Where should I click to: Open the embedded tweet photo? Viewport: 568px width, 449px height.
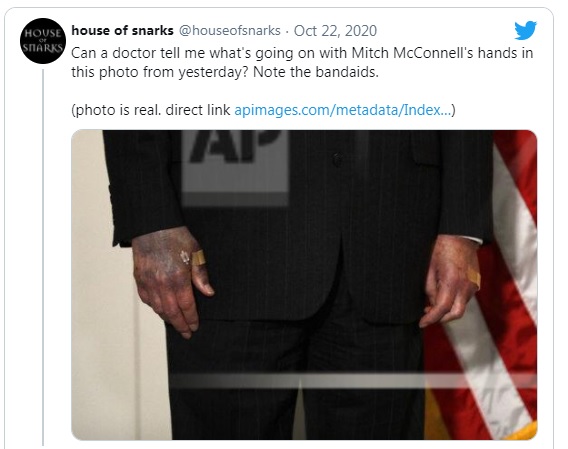point(304,284)
